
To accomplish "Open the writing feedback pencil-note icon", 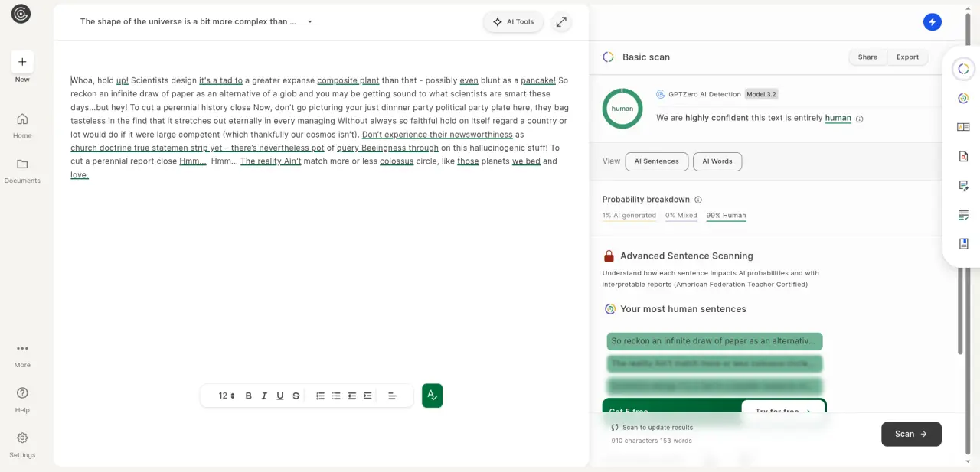I will point(963,185).
